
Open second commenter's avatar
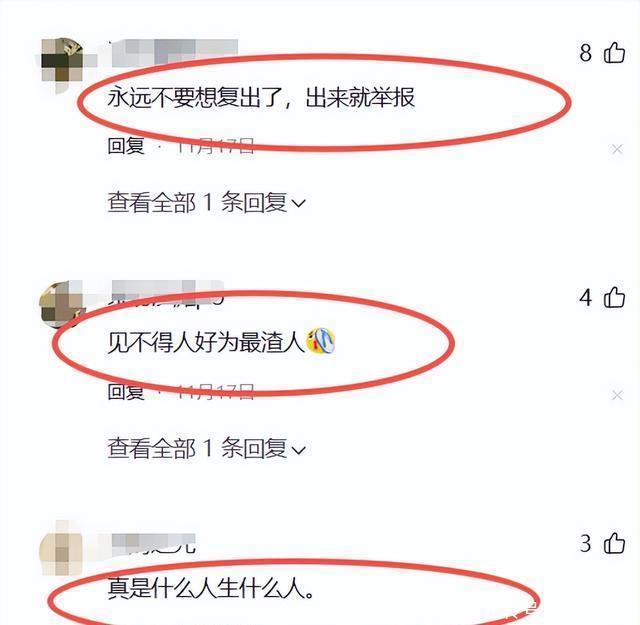click(x=61, y=305)
